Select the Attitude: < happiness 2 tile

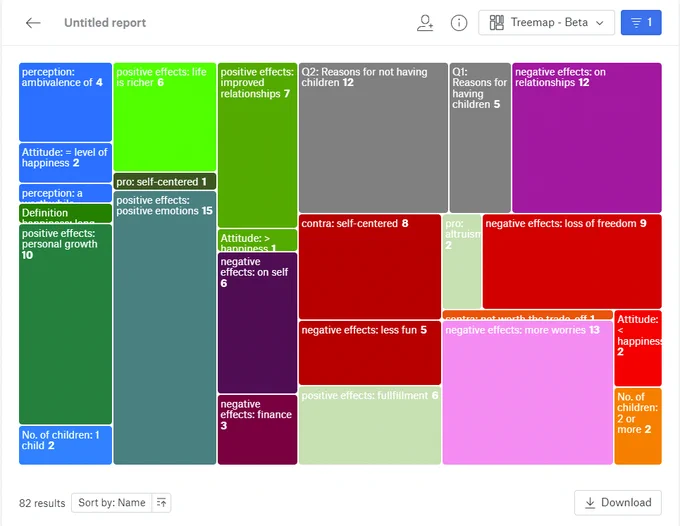tap(638, 348)
